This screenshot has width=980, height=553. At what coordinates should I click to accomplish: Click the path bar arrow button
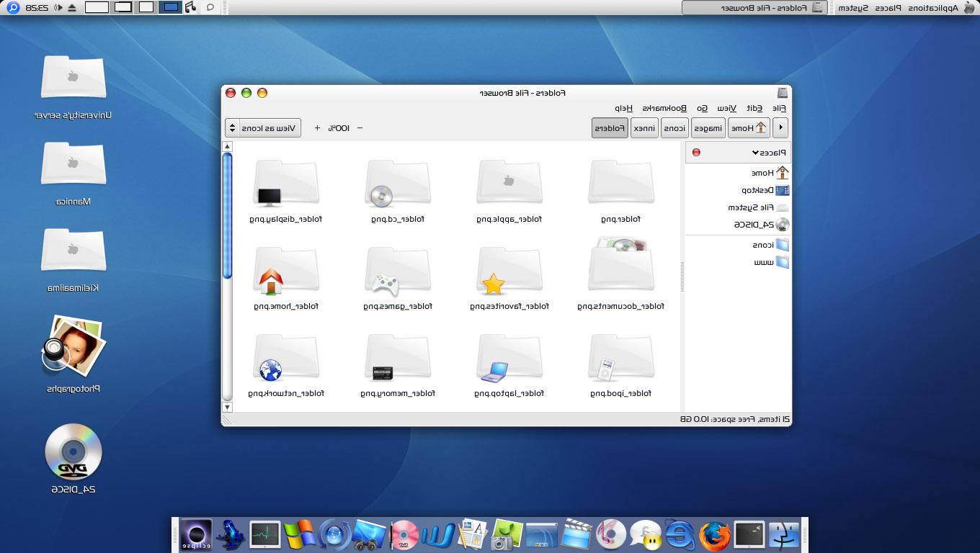click(780, 128)
